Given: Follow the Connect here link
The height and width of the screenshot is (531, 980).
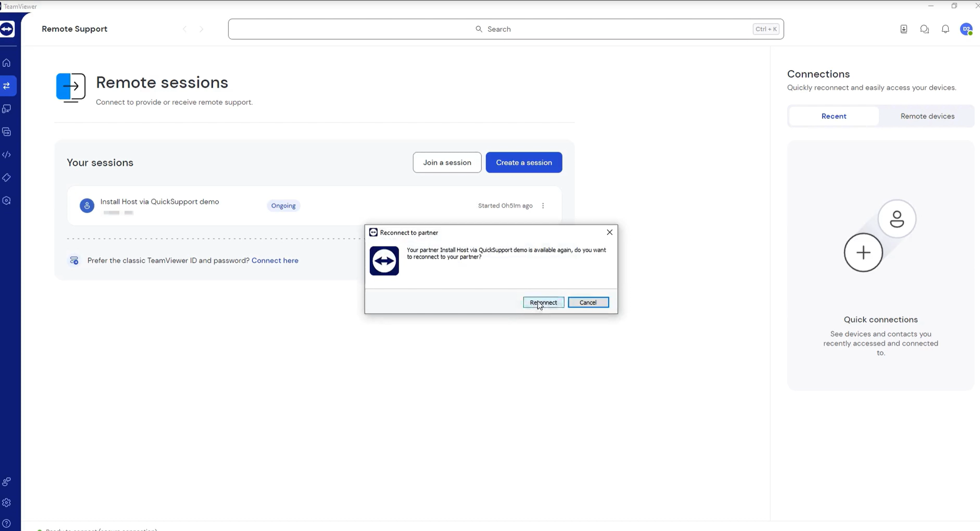Looking at the screenshot, I should 275,260.
